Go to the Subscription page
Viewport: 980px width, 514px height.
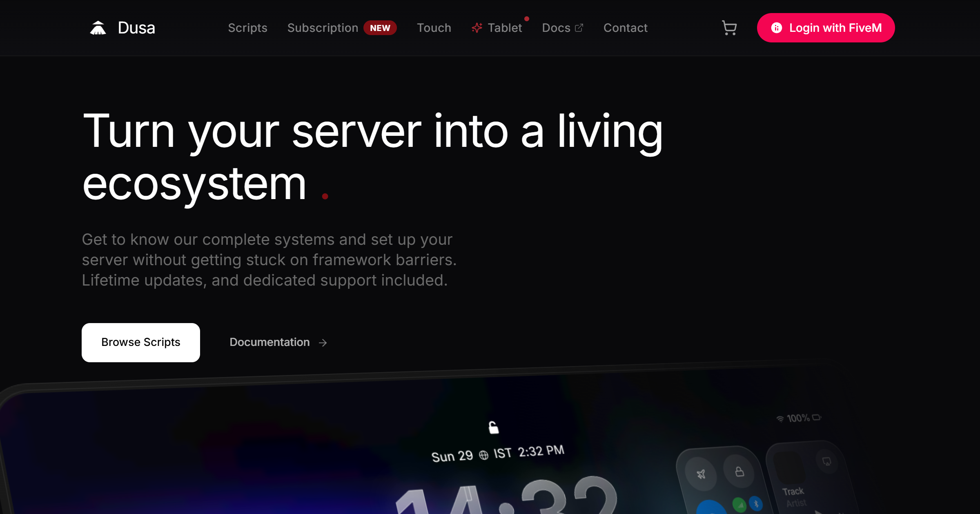[323, 28]
